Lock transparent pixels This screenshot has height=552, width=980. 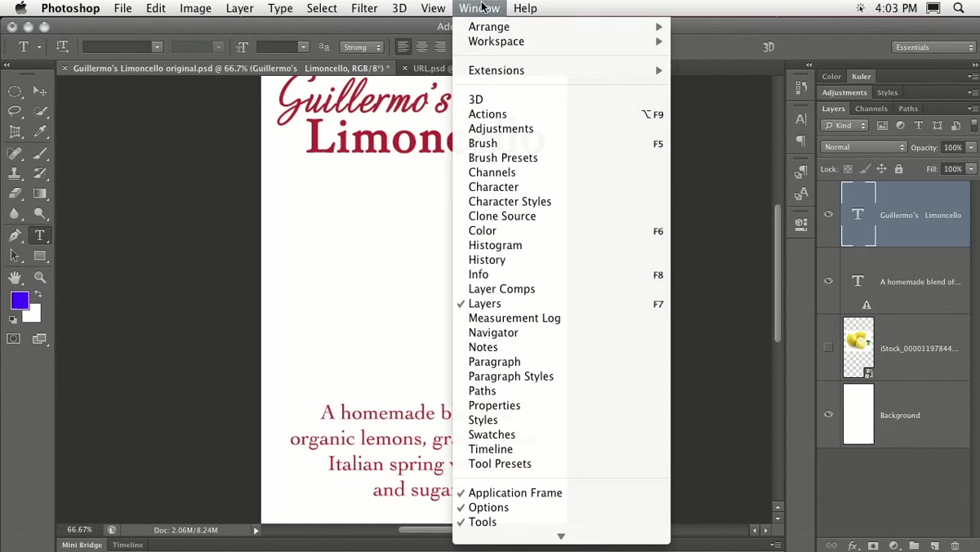pos(848,169)
